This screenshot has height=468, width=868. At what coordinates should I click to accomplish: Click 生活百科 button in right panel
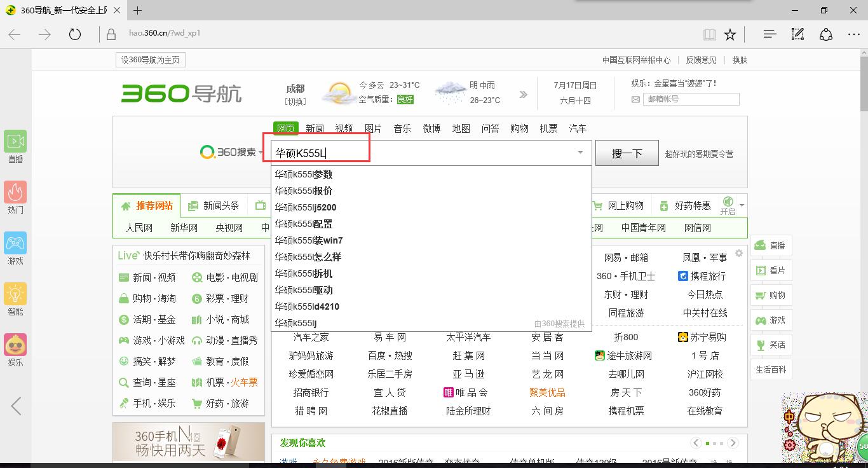[x=771, y=369]
